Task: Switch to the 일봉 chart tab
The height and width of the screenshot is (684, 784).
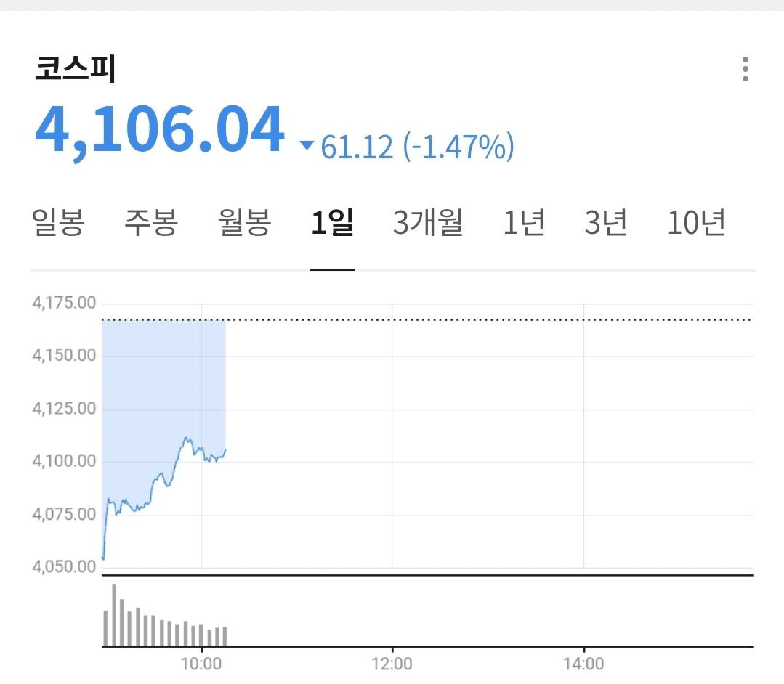Action: [x=59, y=223]
